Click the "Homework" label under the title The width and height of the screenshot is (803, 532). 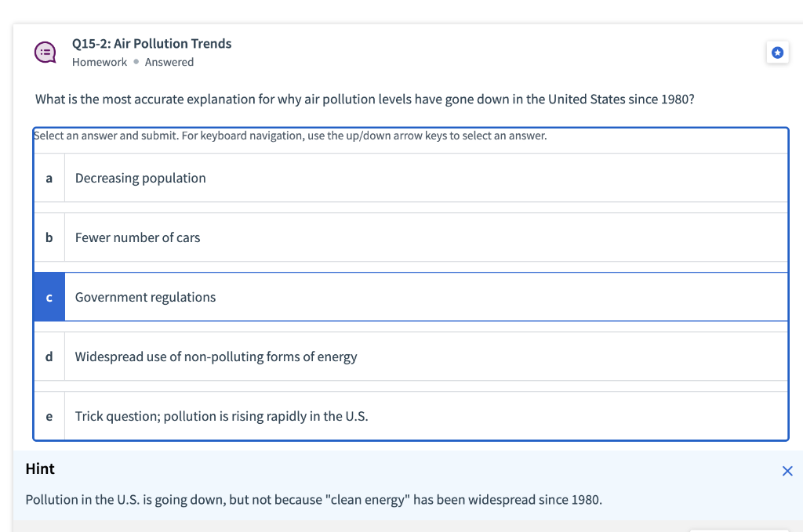click(99, 62)
